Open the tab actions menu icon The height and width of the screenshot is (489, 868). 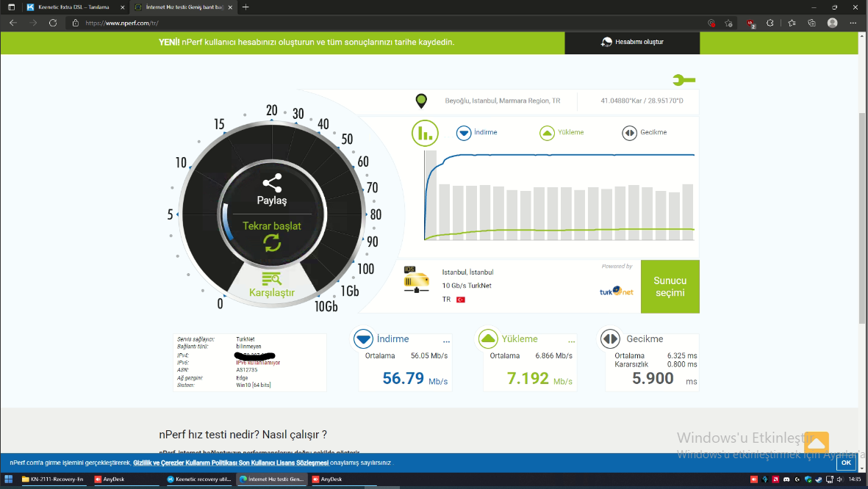point(11,7)
